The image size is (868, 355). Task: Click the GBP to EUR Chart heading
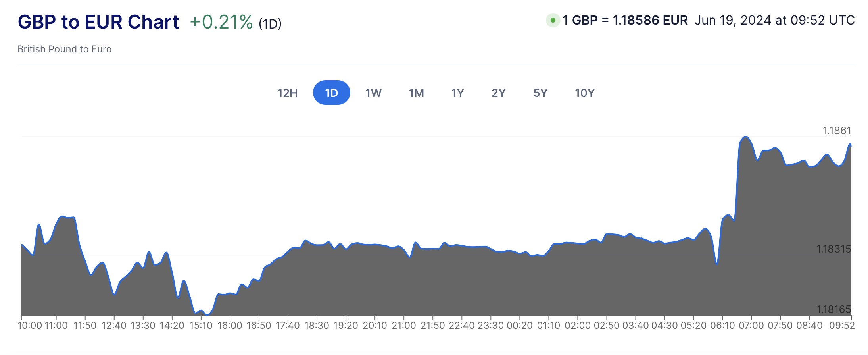tap(98, 22)
